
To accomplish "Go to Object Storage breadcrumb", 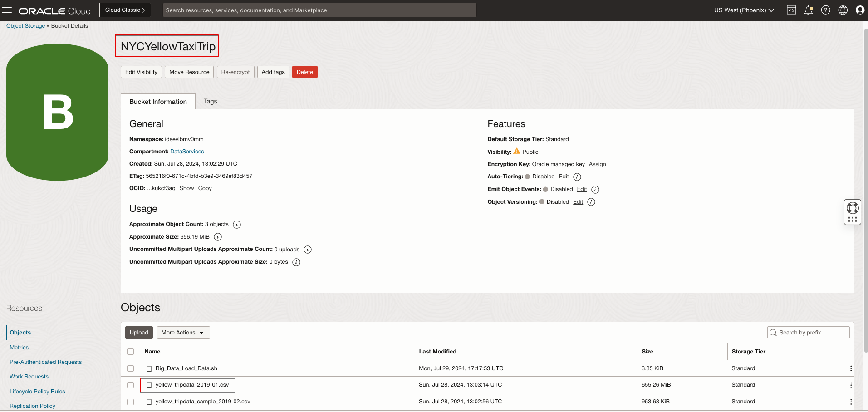I will [25, 26].
